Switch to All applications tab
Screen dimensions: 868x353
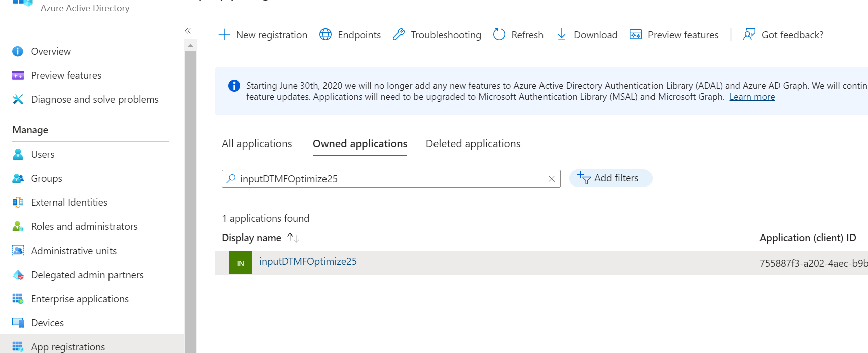257,144
